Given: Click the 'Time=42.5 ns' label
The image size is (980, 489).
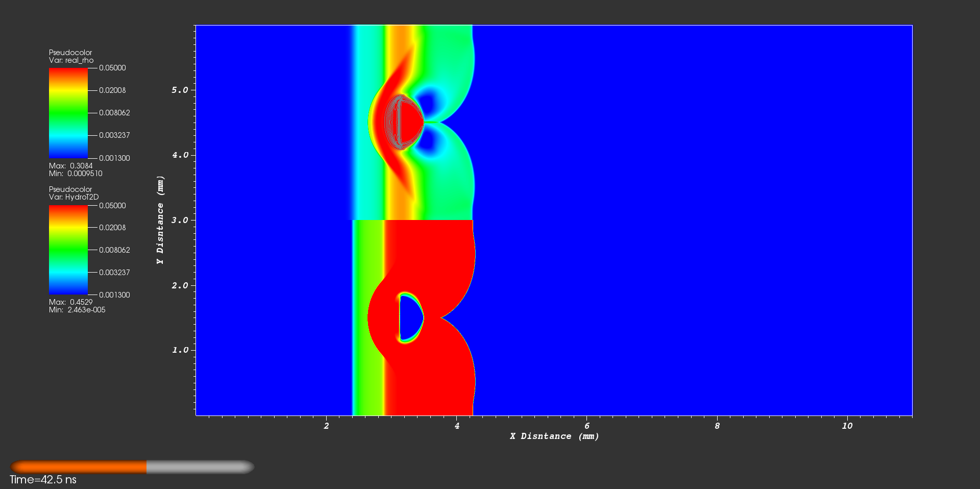Looking at the screenshot, I should coord(43,480).
